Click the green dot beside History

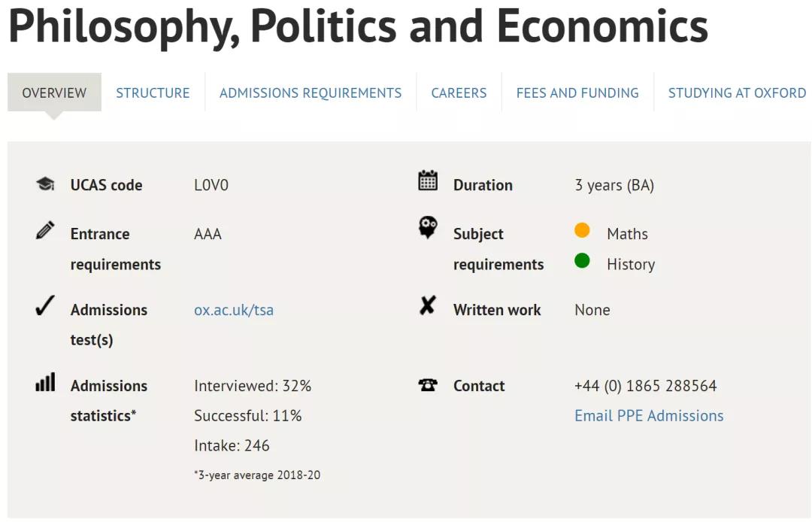pos(582,260)
